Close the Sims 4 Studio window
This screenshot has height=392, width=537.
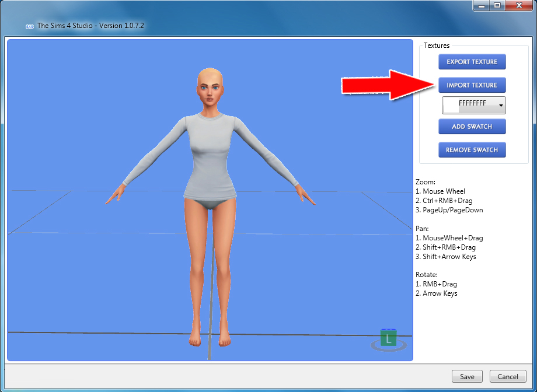pos(519,5)
